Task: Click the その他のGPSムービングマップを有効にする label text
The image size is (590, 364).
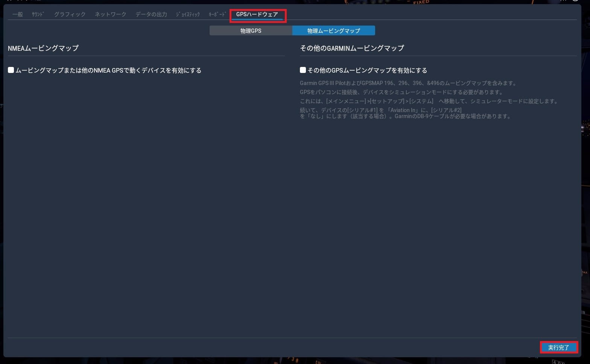Action: click(x=367, y=70)
